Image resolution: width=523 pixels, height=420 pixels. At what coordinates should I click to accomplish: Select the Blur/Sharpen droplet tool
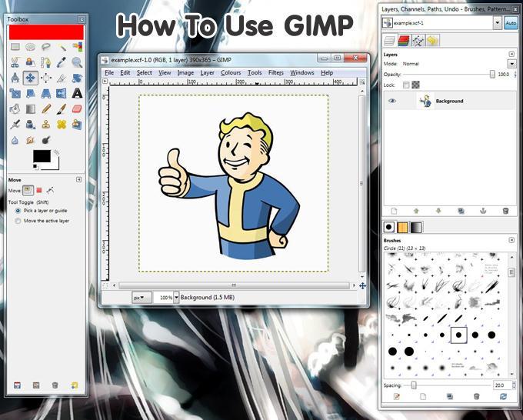pos(15,140)
